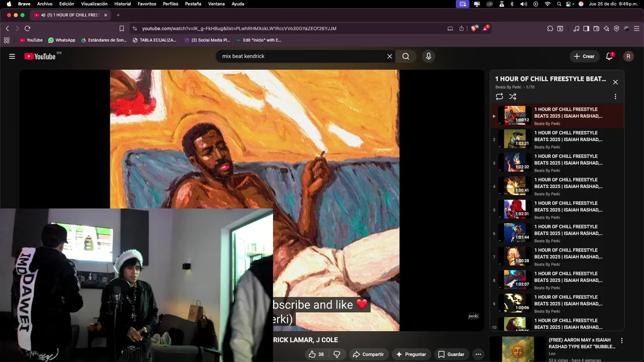Open the TABLA ECUALIZA bookmark
This screenshot has width=644, height=362.
pyautogui.click(x=154, y=40)
